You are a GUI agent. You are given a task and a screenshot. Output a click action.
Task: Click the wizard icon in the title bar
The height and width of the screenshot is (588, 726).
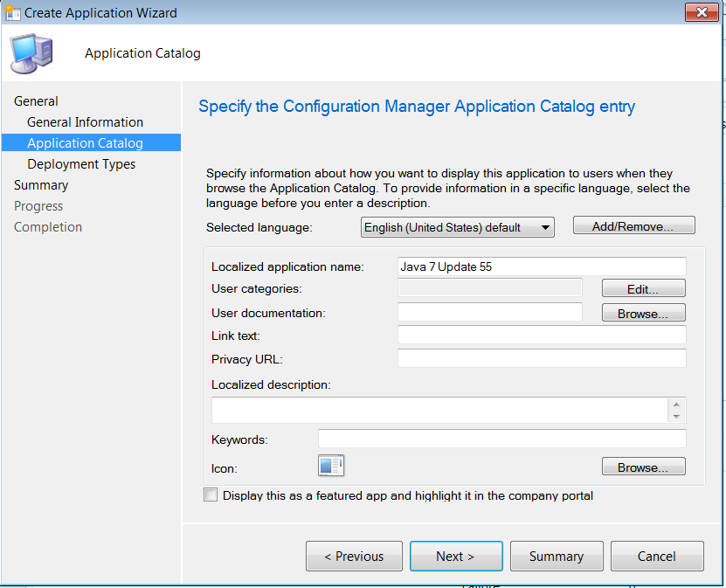[12, 12]
